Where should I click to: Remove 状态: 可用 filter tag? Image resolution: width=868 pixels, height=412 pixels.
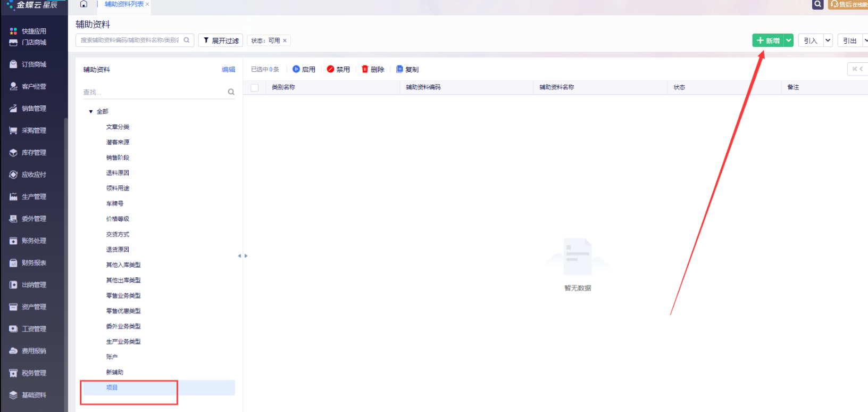click(x=285, y=40)
